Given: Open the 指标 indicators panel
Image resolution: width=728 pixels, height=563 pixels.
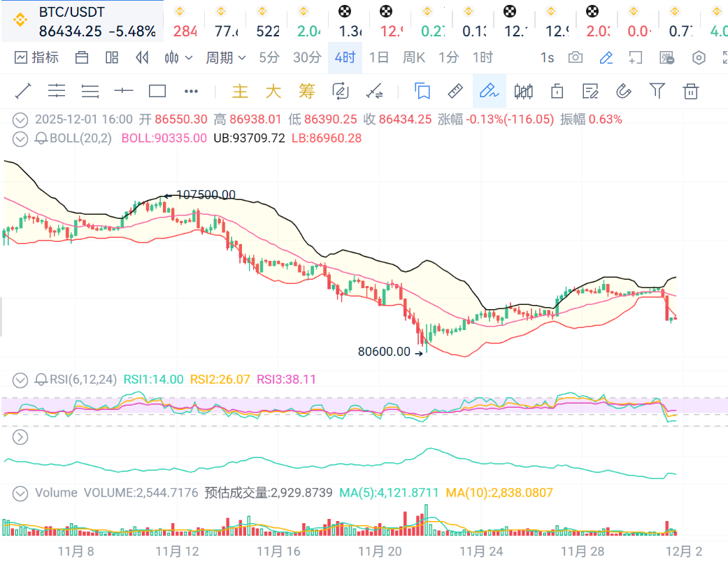Looking at the screenshot, I should [36, 57].
